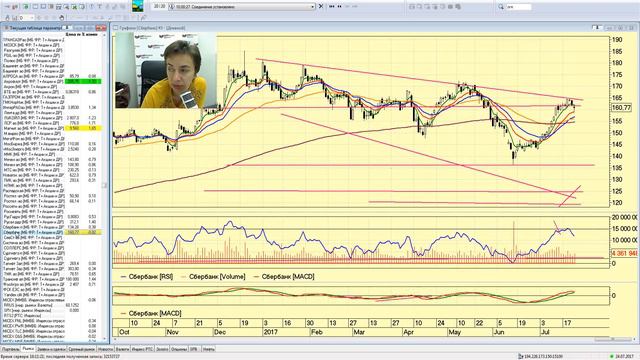Open the Новости tab
This screenshot has height=360, width=640.
[x=105, y=349]
